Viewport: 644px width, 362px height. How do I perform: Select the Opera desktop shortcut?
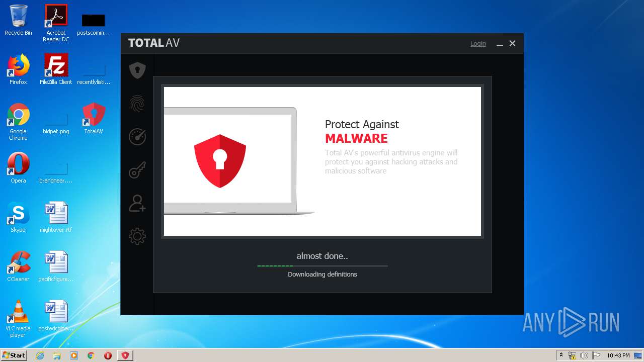[x=18, y=168]
